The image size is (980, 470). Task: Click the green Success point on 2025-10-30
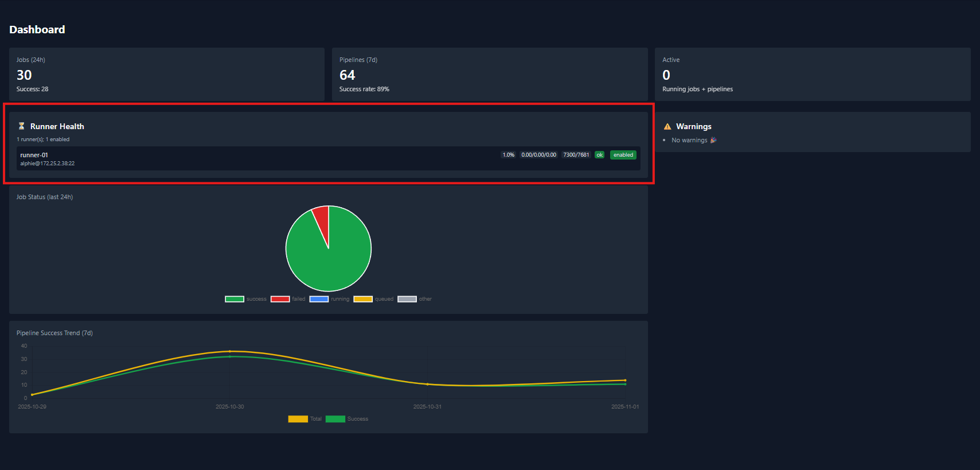[x=230, y=356]
